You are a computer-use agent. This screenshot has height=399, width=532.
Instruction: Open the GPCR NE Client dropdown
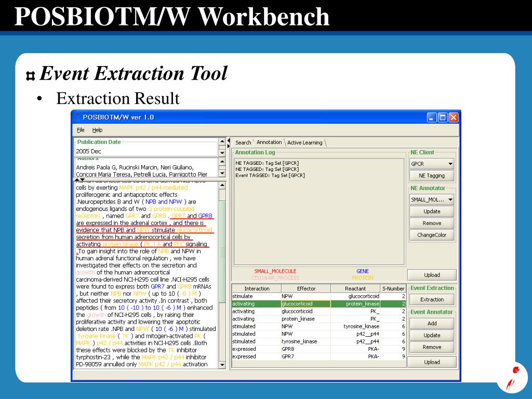tap(432, 164)
